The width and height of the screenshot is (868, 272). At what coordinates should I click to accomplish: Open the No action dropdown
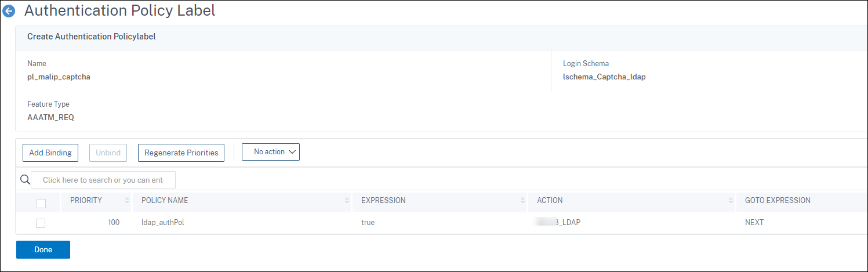click(270, 152)
